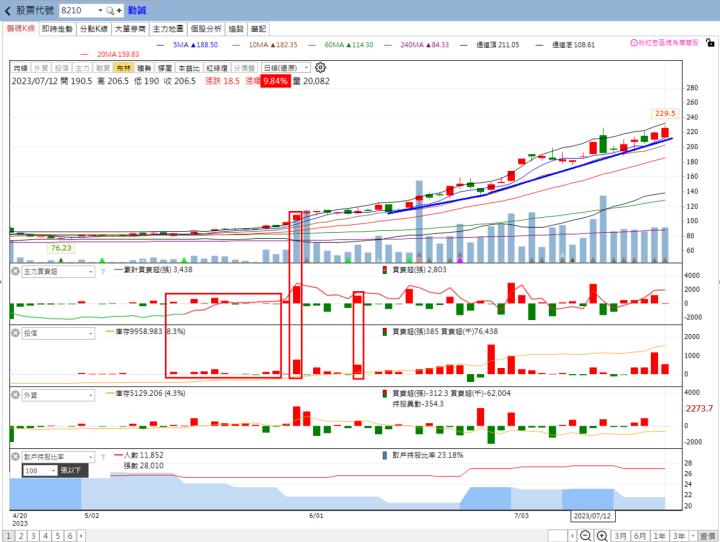Click the 重置 reset button

[708, 536]
